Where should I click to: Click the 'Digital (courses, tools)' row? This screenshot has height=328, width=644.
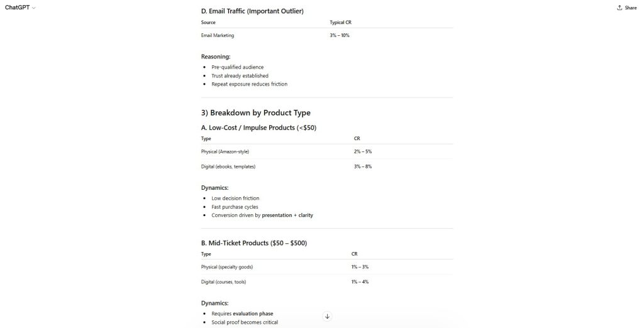pos(223,282)
